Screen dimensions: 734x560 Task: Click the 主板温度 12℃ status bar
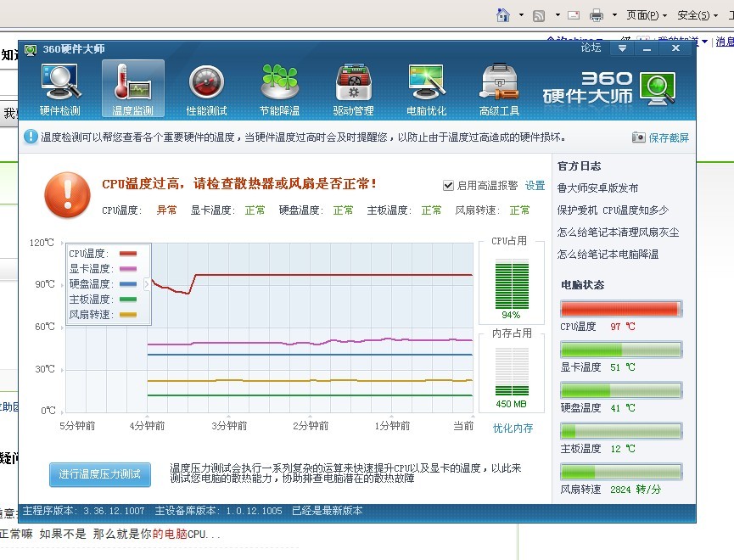click(621, 431)
